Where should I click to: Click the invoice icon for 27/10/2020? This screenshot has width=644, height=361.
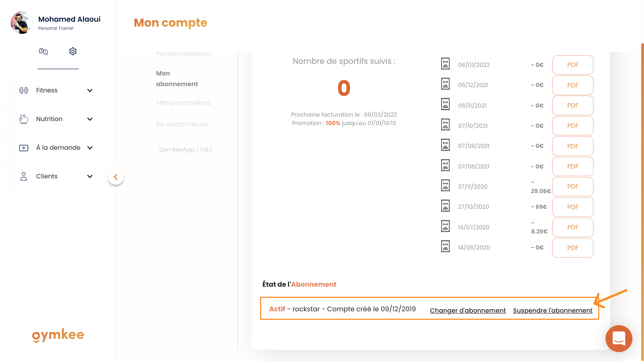pos(445,206)
